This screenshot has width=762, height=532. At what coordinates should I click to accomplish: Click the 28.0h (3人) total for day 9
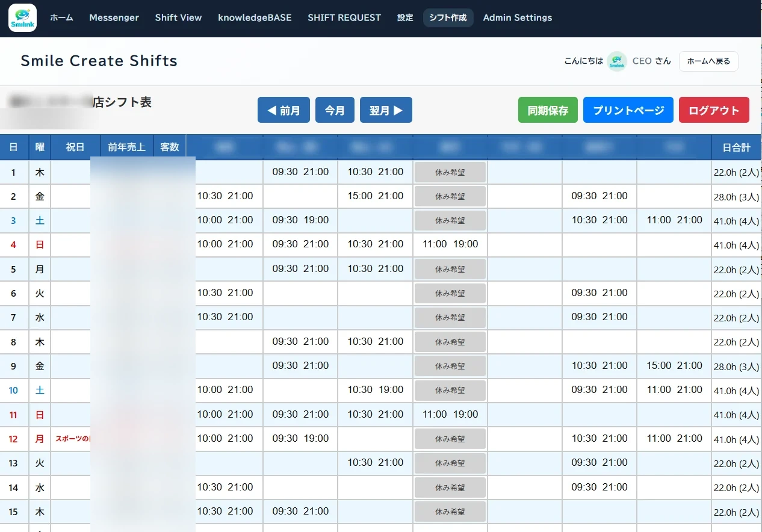coord(736,367)
